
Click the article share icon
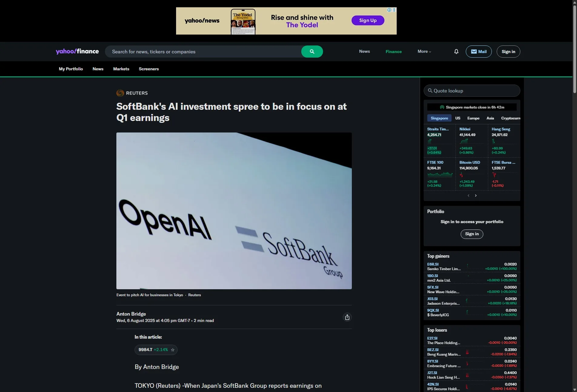pos(347,317)
